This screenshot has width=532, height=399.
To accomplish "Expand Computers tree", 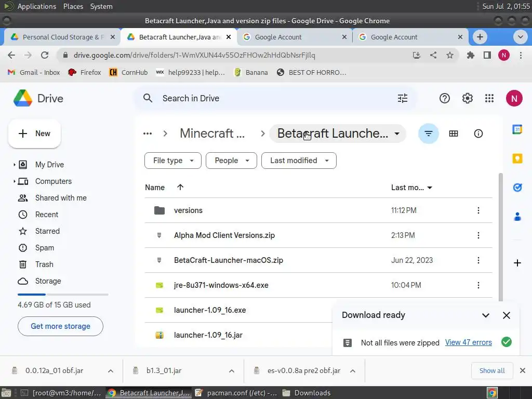I will coord(14,181).
